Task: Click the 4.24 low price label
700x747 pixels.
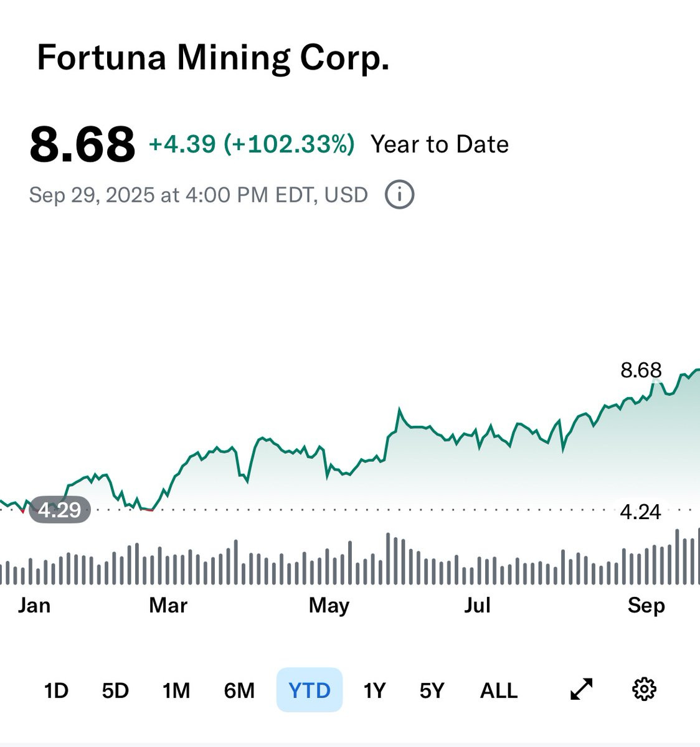Action: coord(640,512)
